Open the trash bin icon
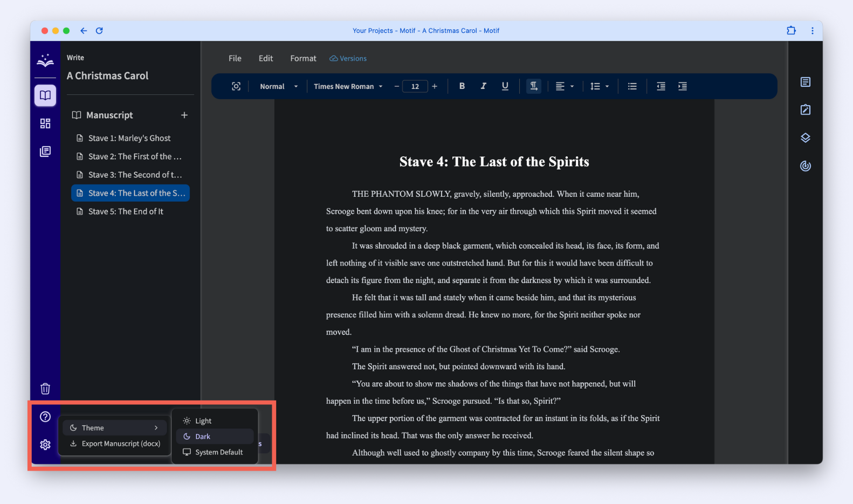 [x=45, y=389]
